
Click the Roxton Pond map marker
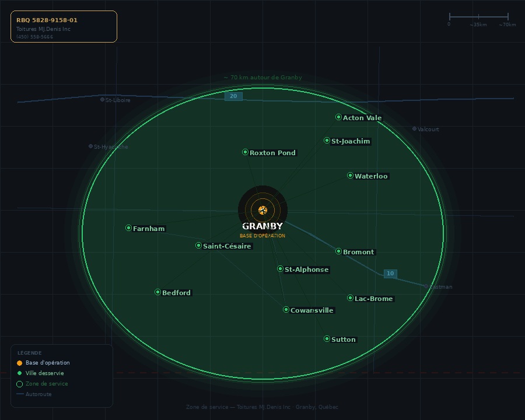245,152
